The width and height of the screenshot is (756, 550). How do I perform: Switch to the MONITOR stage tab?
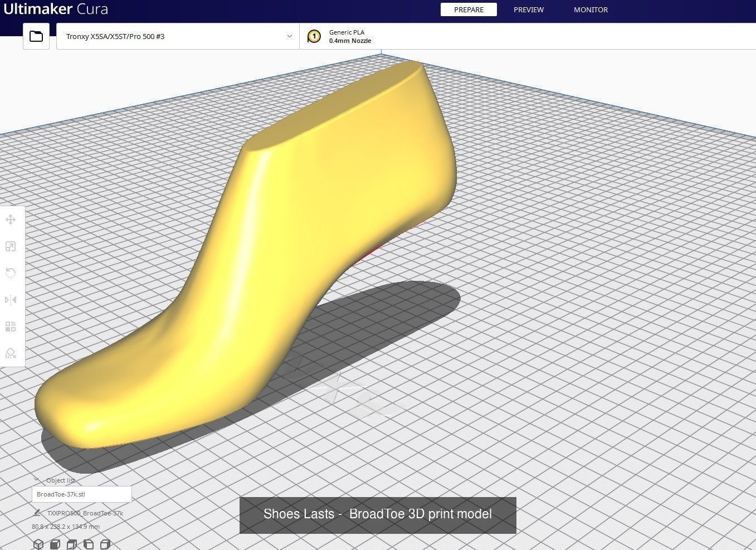[x=591, y=9]
